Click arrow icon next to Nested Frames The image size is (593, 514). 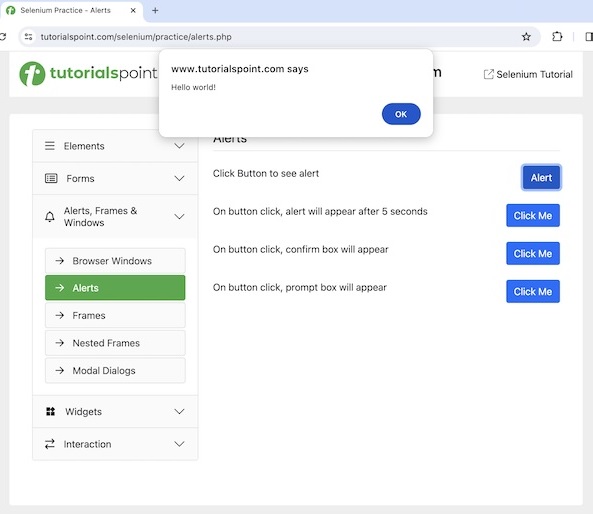(x=59, y=343)
